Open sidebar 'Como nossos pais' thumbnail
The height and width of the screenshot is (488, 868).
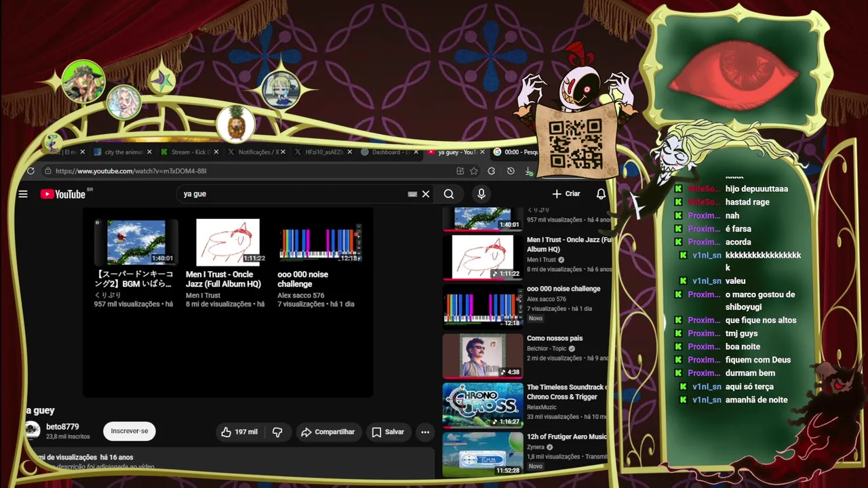pyautogui.click(x=482, y=355)
